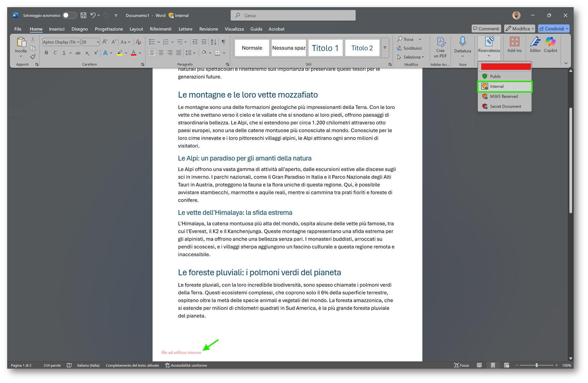Viewport: 588px width, 383px height.
Task: Click the superscript x² icon
Action: (x=96, y=53)
